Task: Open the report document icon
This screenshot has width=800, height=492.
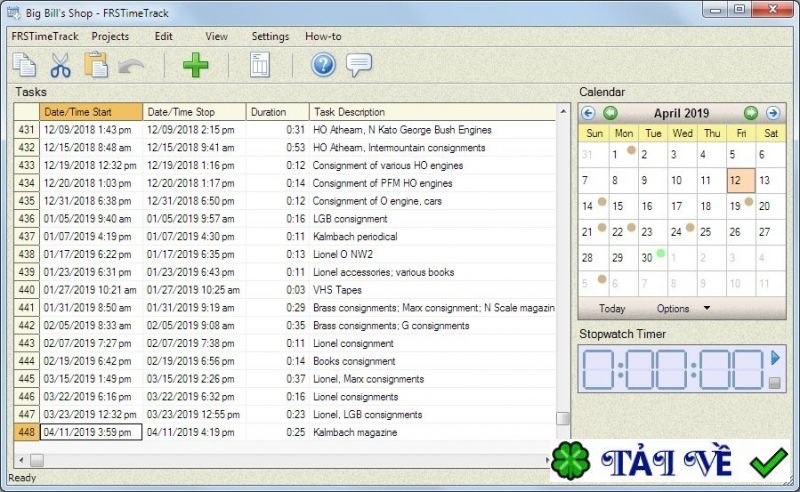Action: click(260, 65)
